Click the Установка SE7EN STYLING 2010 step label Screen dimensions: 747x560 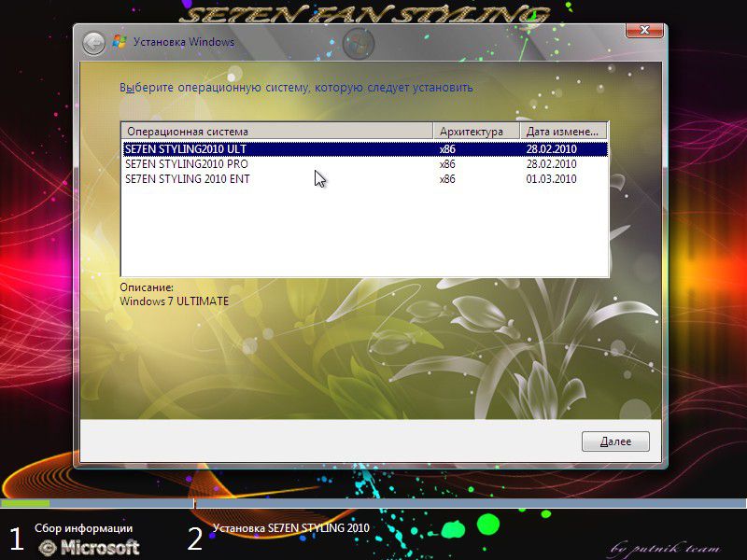click(x=291, y=527)
